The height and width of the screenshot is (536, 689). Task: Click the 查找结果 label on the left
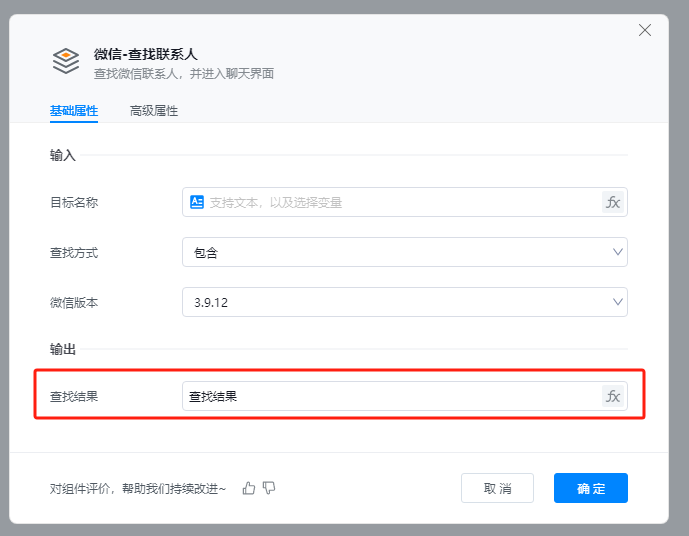point(74,397)
